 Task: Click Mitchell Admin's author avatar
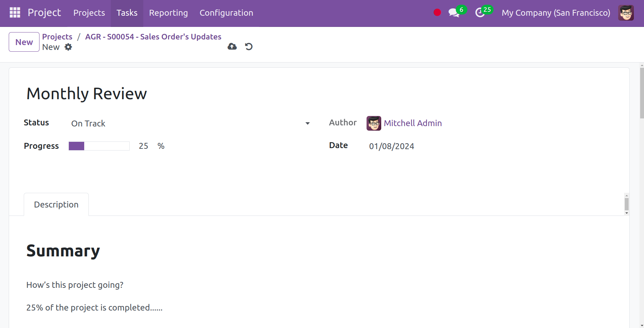click(374, 123)
